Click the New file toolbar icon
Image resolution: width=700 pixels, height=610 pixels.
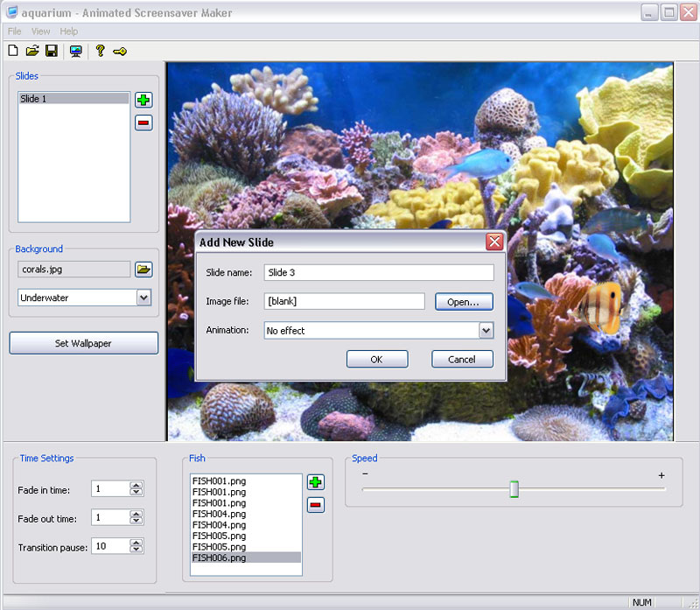click(x=12, y=52)
